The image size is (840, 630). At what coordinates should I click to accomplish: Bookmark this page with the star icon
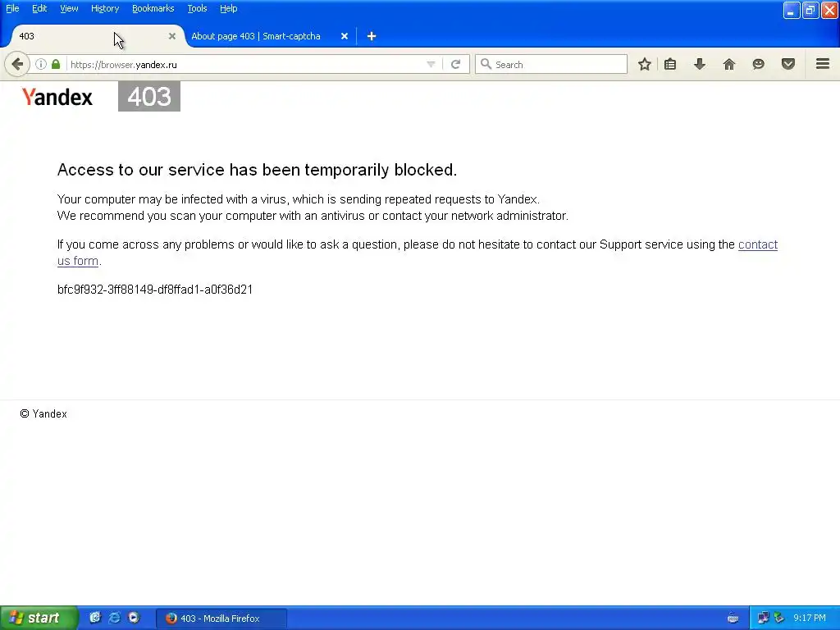click(645, 64)
